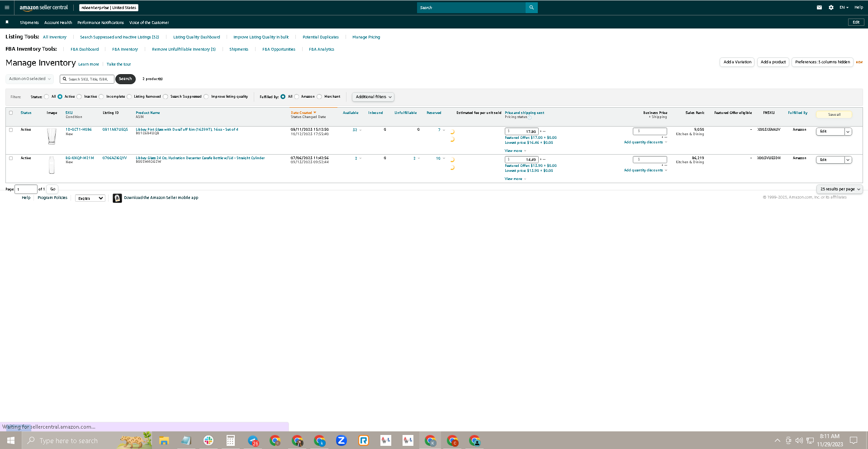
Task: Open Edit dropdown arrow for Libbey Pint Glass row
Action: (848, 132)
